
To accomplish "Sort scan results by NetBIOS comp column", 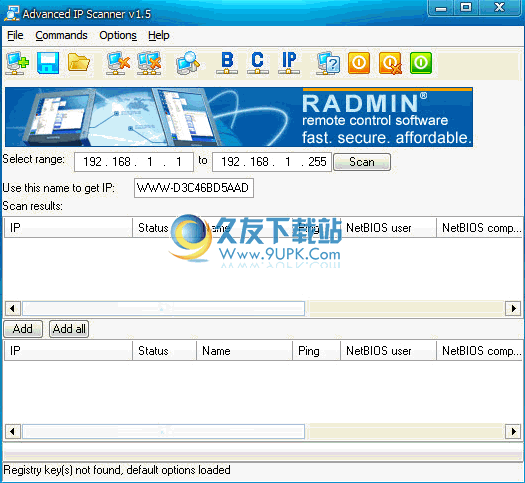I will 479,228.
